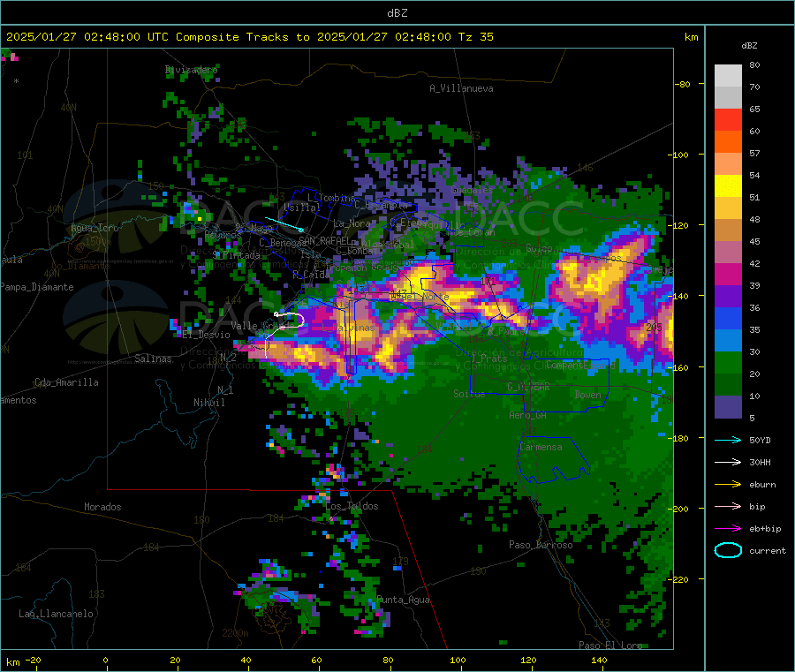The height and width of the screenshot is (672, 795).
Task: Click the '30HM' legend label
Action: pyautogui.click(x=760, y=462)
